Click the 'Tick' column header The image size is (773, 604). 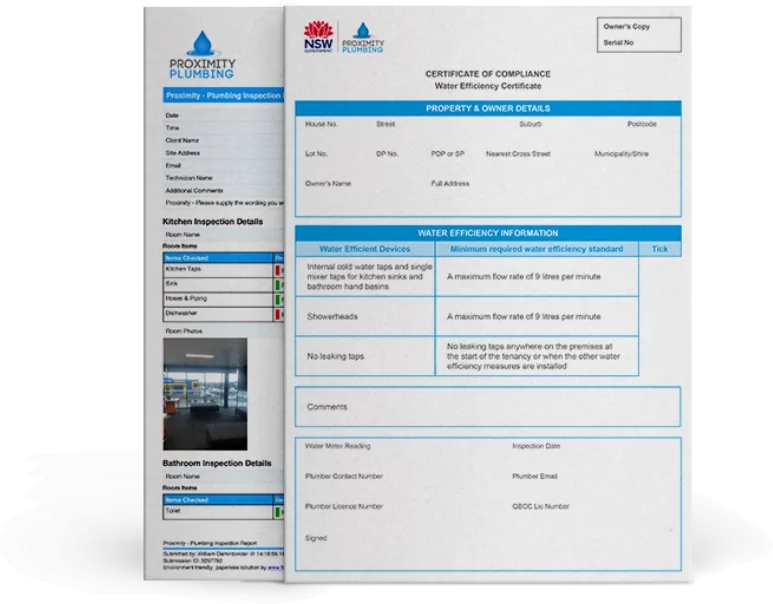[x=660, y=249]
